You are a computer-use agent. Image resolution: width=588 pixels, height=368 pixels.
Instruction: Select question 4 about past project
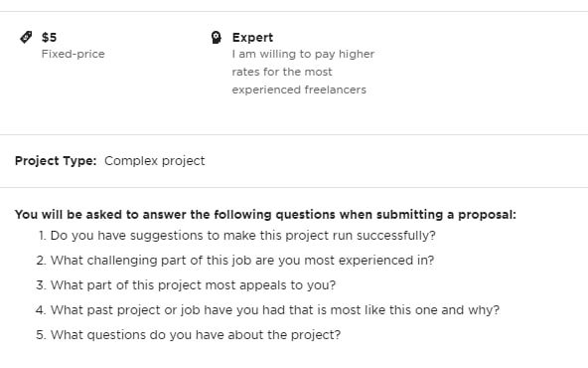[x=268, y=309]
